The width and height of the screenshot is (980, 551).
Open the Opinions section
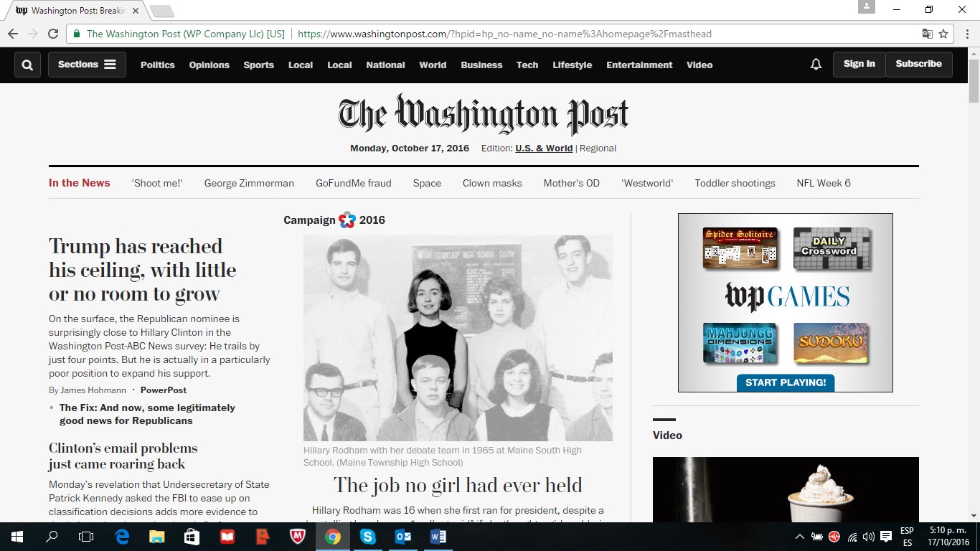209,65
